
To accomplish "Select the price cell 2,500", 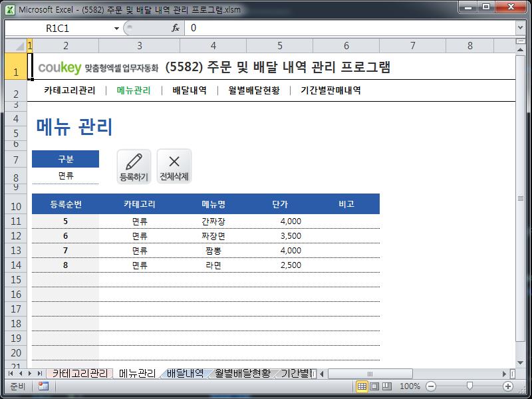I will [x=279, y=265].
